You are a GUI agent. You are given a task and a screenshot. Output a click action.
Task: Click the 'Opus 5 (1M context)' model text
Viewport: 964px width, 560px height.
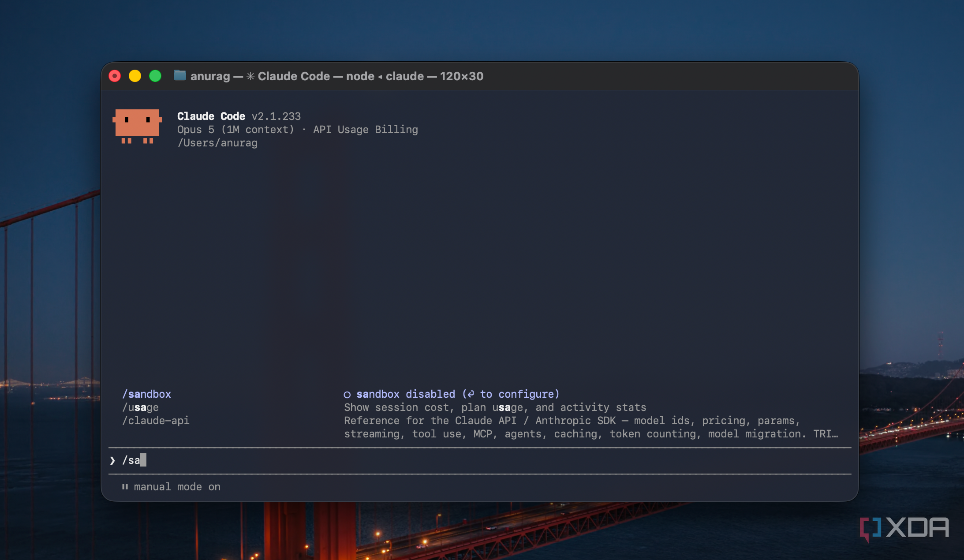coord(235,130)
